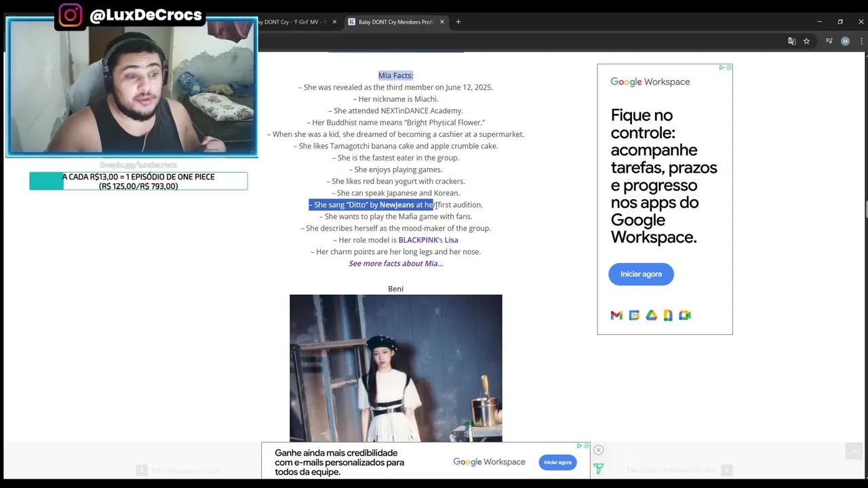The height and width of the screenshot is (488, 868).
Task: Click See more facts about Mia
Action: pos(396,264)
